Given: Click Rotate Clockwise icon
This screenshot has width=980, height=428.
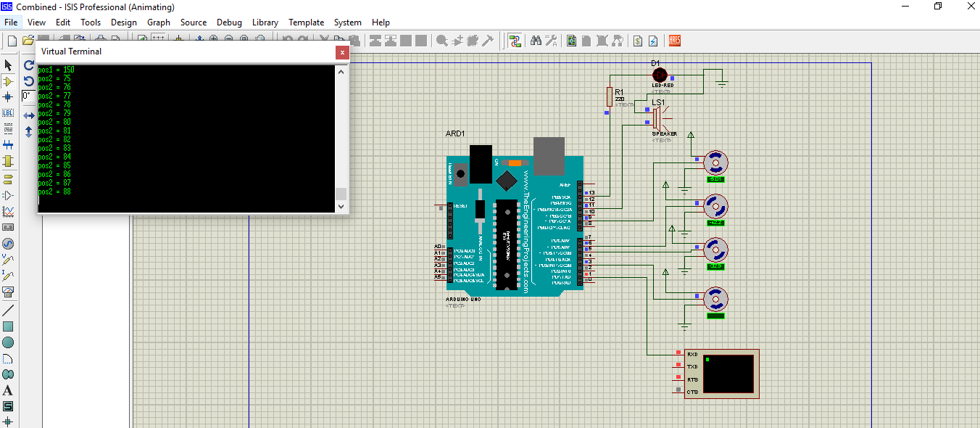Looking at the screenshot, I should 28,65.
